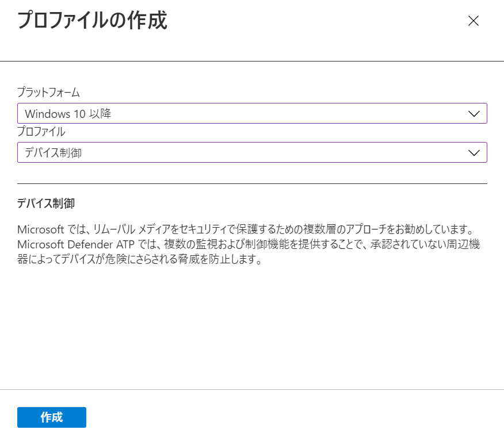The height and width of the screenshot is (445, 504).
Task: Click the footer divider above 作成
Action: (x=252, y=389)
